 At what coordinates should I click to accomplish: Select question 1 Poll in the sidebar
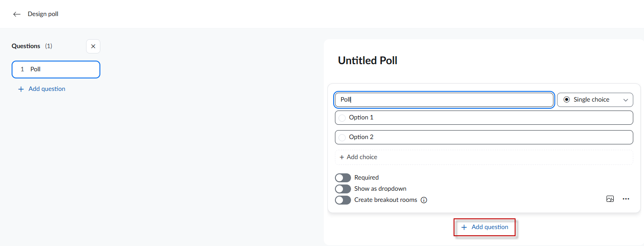[56, 70]
